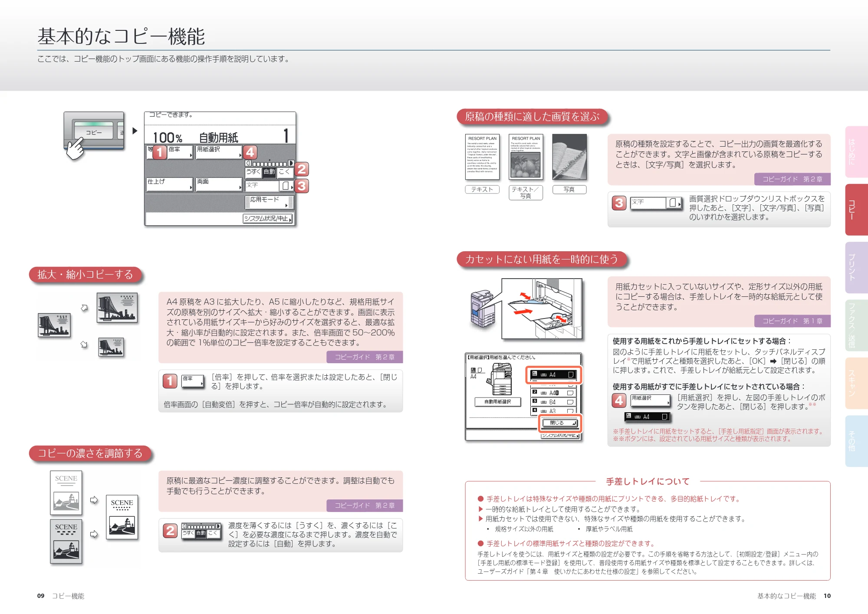Click the テキスト original type label

(x=482, y=190)
